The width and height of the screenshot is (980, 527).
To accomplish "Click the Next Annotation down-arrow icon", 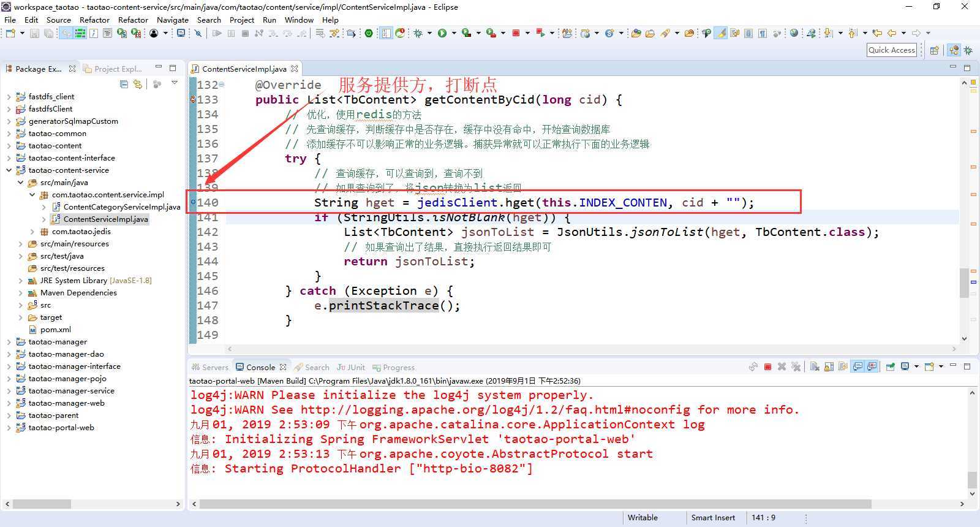I will (828, 33).
